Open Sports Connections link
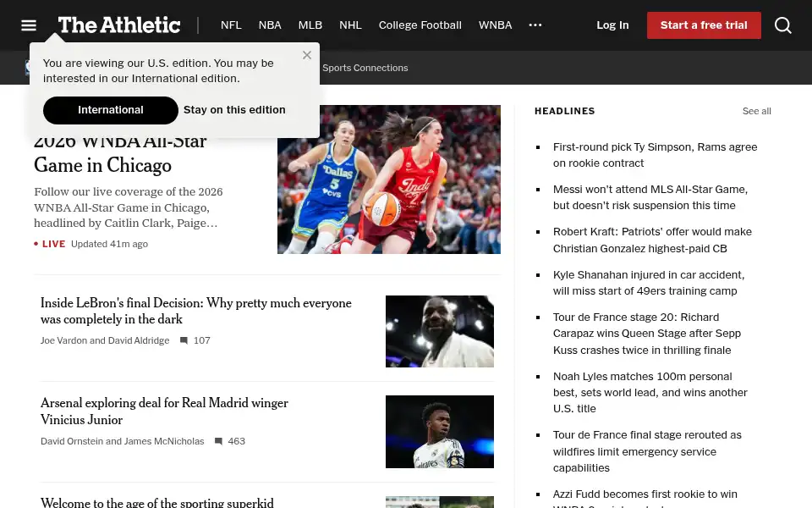Viewport: 812px width, 508px height. click(365, 68)
